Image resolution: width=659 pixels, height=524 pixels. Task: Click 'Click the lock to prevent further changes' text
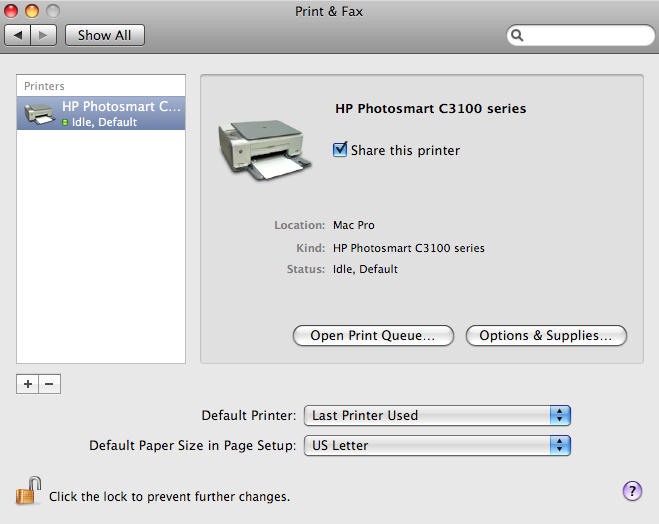tap(169, 497)
